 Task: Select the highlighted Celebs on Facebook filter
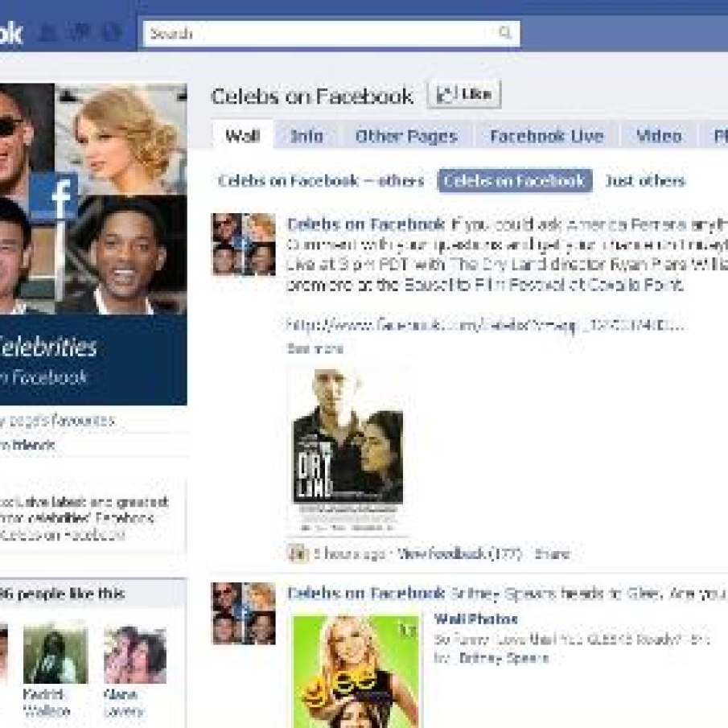tap(515, 181)
